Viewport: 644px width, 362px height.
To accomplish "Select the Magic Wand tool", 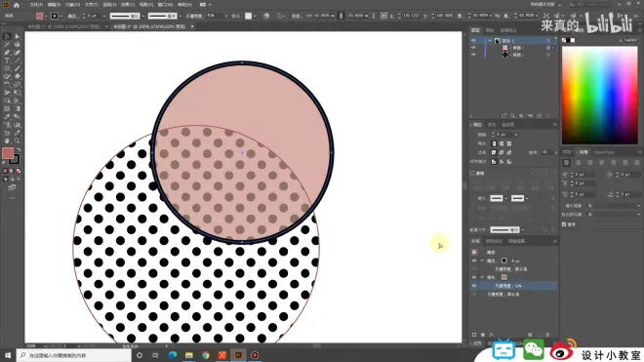I will [x=7, y=44].
